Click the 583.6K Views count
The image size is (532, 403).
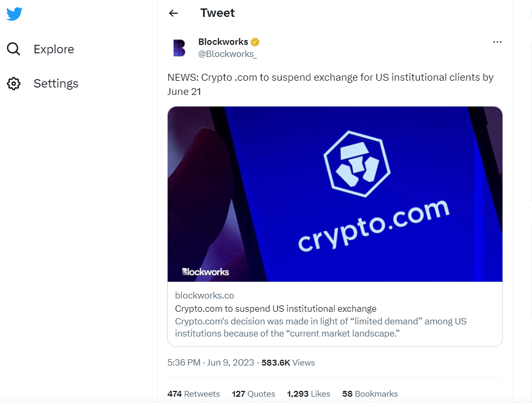[288, 362]
